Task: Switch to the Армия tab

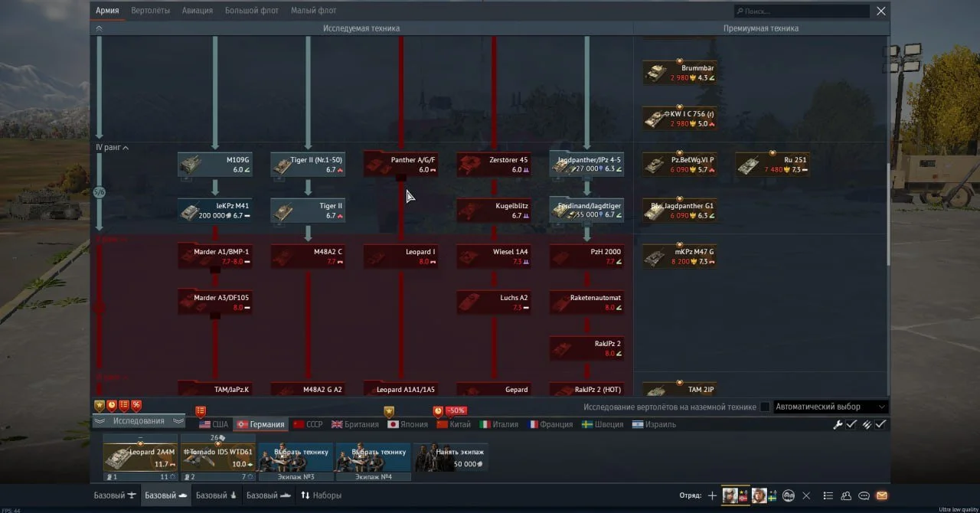Action: (107, 11)
